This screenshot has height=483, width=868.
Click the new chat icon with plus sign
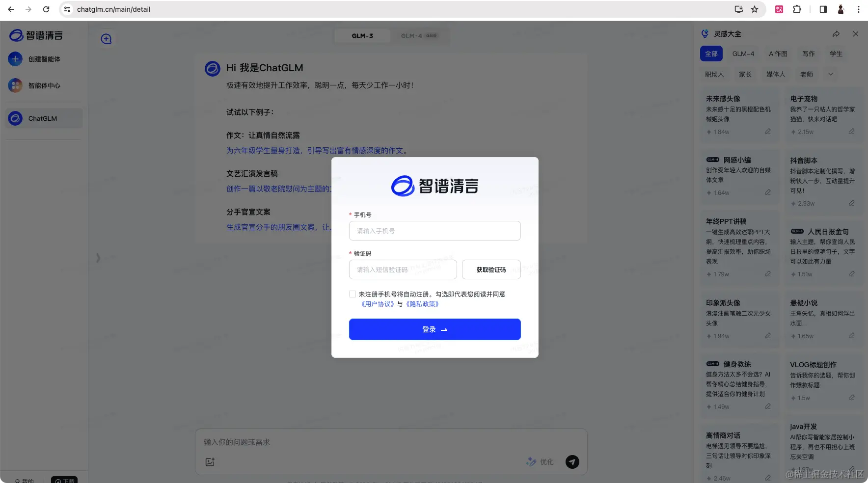point(106,39)
